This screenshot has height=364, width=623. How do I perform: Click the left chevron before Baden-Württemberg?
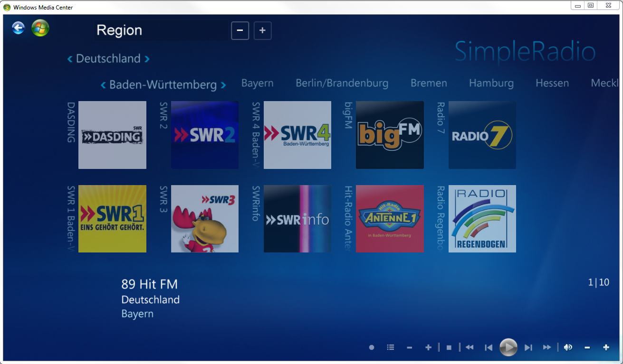(103, 84)
